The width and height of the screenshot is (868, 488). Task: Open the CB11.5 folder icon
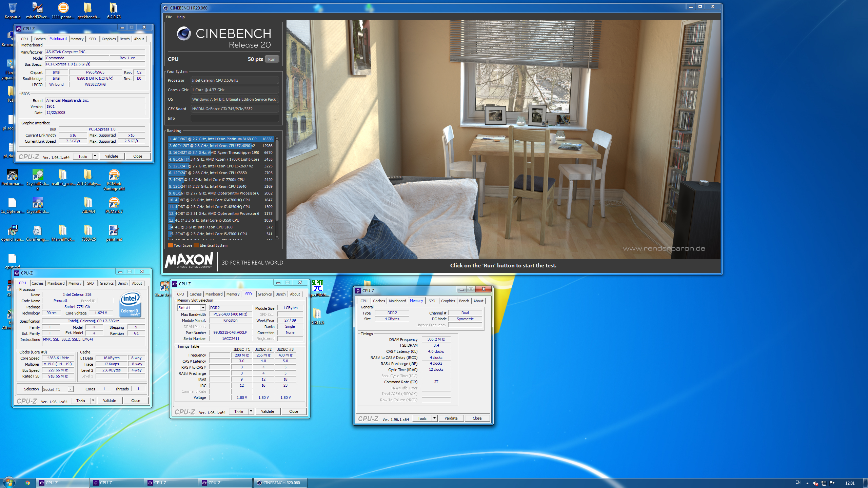317,316
